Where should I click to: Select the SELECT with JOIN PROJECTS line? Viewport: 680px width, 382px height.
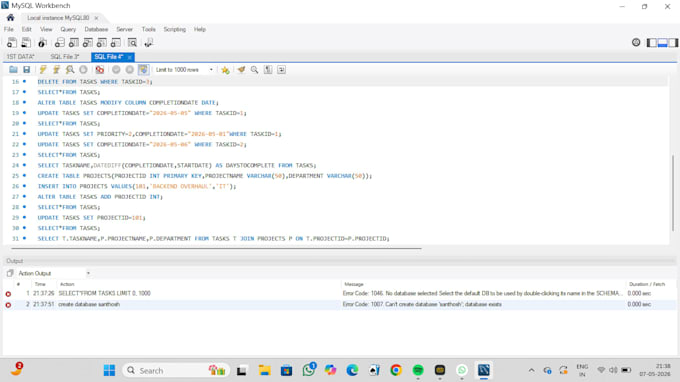[213, 238]
